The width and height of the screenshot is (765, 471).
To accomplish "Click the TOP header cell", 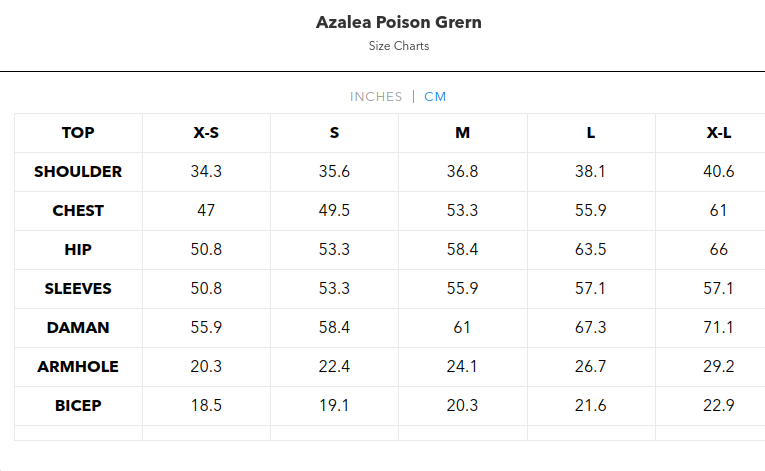I will click(78, 133).
